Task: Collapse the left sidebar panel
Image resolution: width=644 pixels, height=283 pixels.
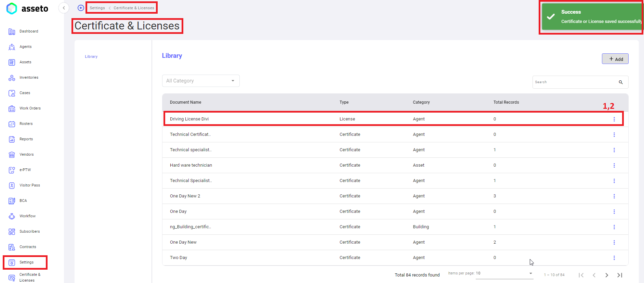Action: click(x=64, y=8)
